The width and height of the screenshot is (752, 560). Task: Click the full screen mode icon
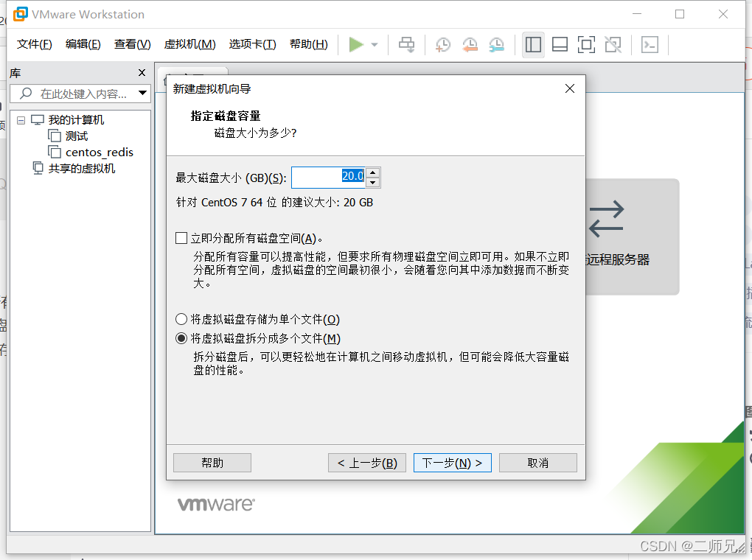coord(586,45)
